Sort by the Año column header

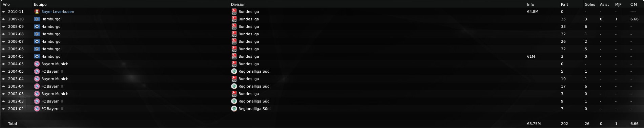(6, 4)
